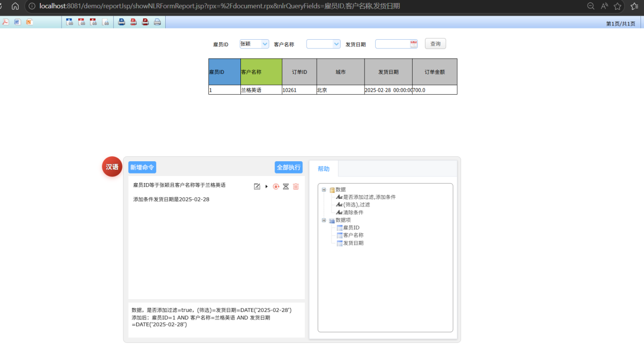Image resolution: width=644 pixels, height=347 pixels.
Task: Collapse the 数据项 tree node
Action: point(324,220)
